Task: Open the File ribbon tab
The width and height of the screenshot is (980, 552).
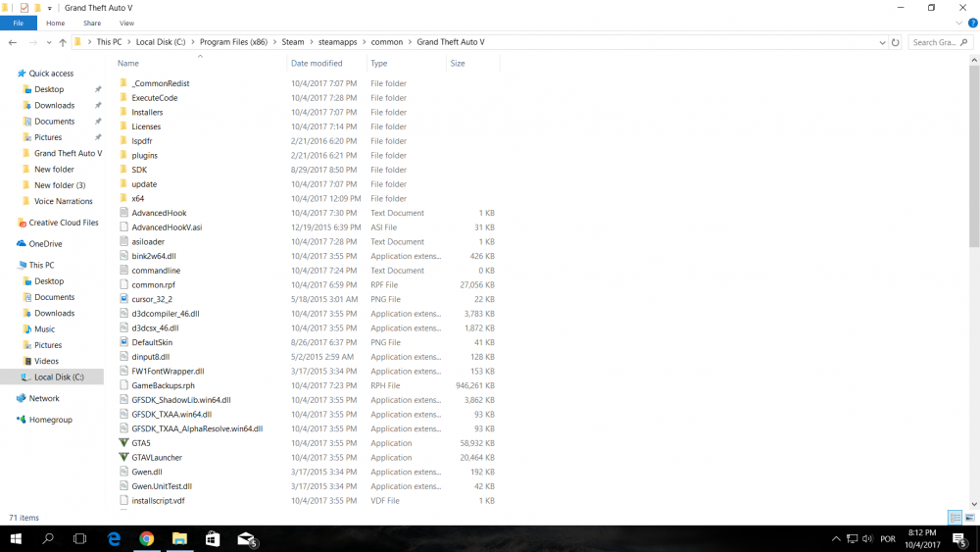Action: pyautogui.click(x=18, y=24)
